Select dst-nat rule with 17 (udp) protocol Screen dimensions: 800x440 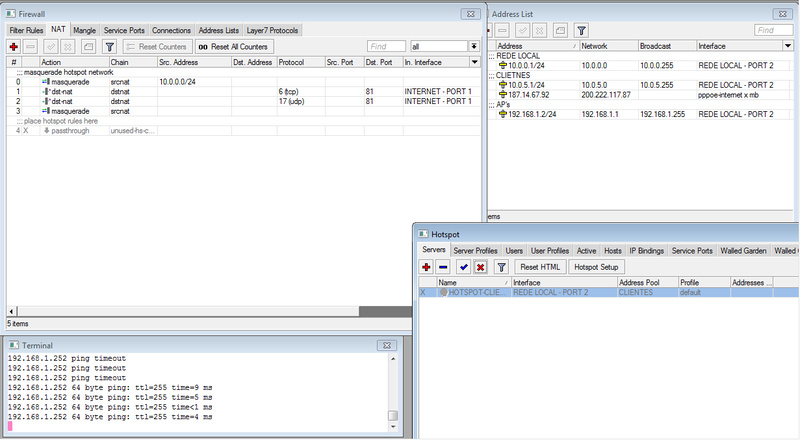click(243, 101)
